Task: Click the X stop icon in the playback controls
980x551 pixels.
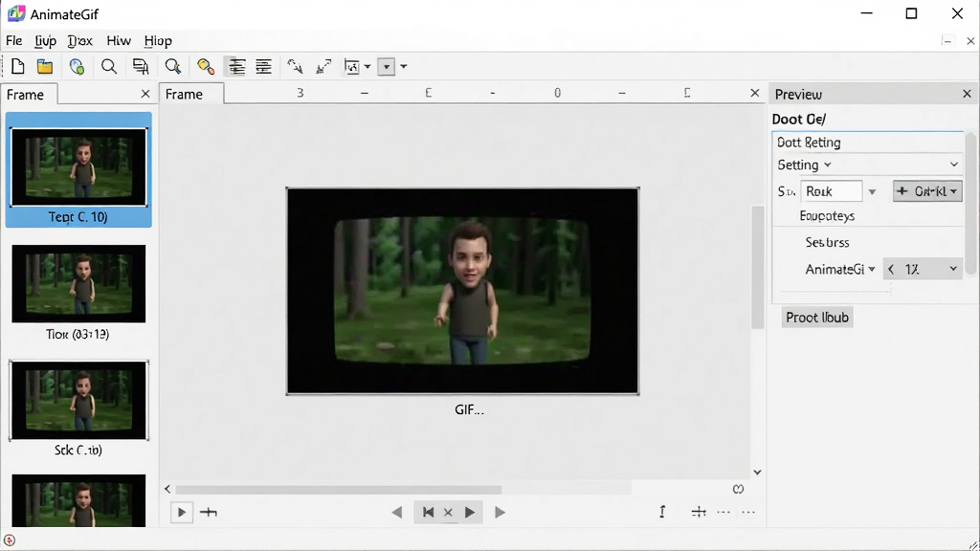Action: pyautogui.click(x=448, y=513)
